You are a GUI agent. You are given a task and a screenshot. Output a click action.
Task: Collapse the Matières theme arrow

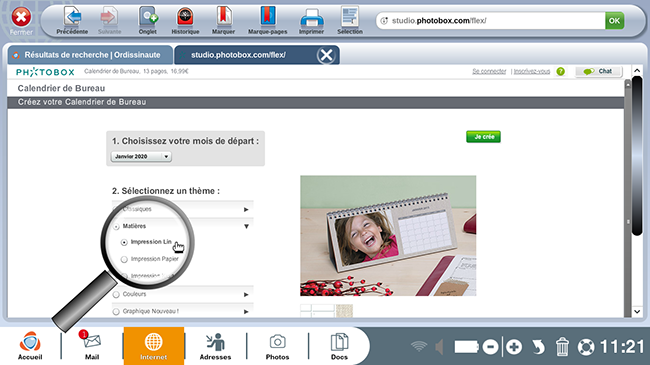point(246,226)
